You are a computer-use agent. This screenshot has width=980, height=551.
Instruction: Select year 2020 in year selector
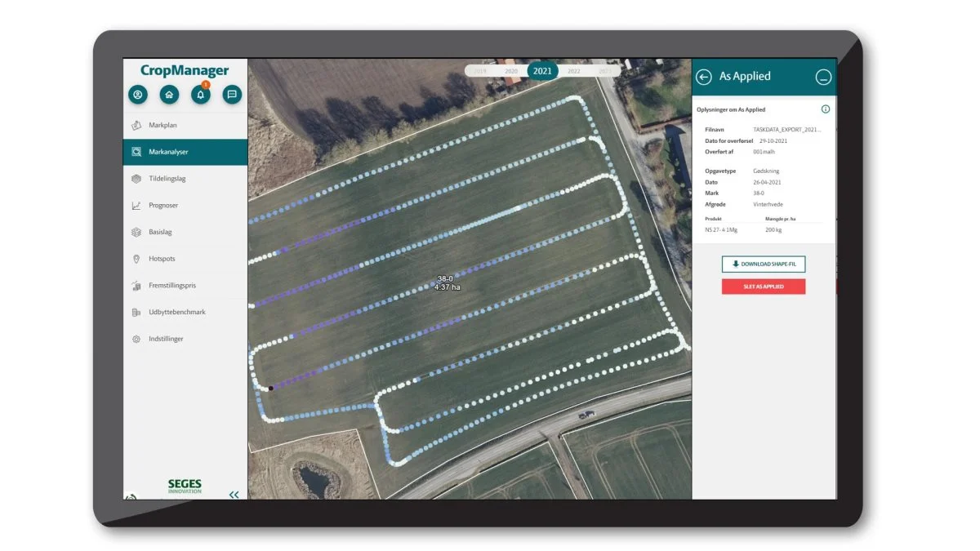[x=511, y=71]
